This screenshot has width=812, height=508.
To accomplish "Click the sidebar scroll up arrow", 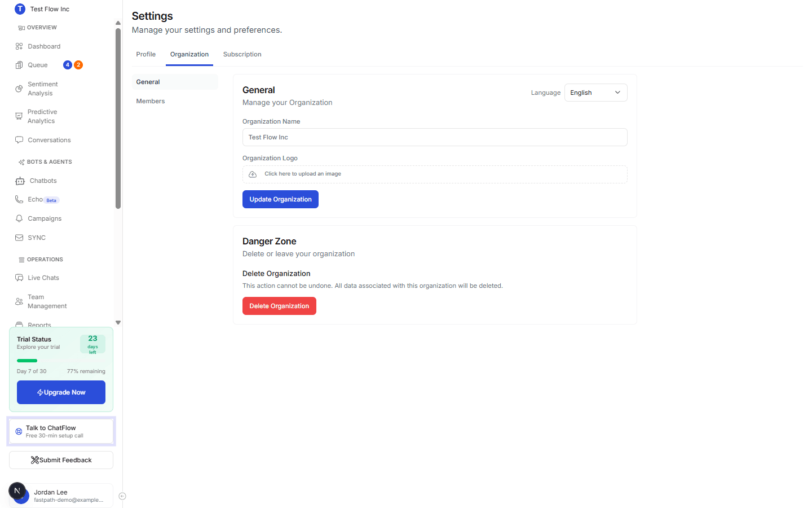I will [118, 23].
